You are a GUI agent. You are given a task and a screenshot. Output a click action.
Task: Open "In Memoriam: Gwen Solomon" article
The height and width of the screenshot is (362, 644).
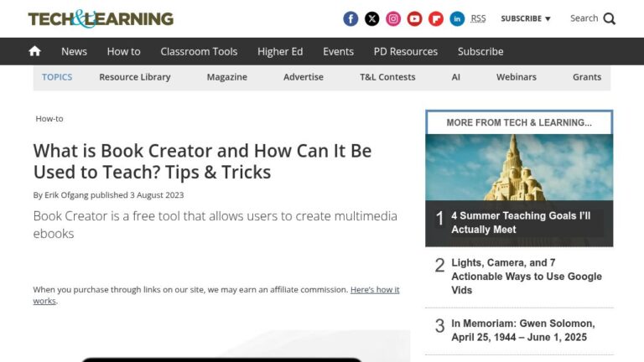pos(523,330)
